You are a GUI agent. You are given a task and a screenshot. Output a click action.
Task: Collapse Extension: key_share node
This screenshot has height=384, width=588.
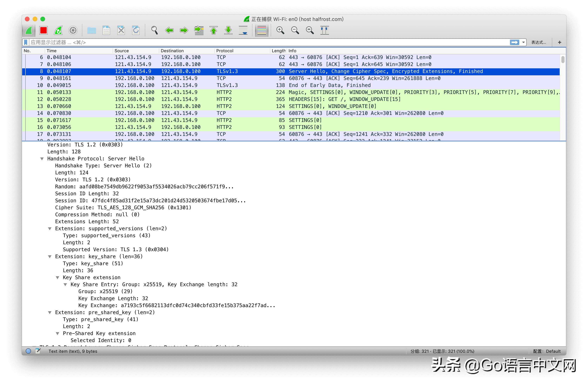tap(50, 257)
